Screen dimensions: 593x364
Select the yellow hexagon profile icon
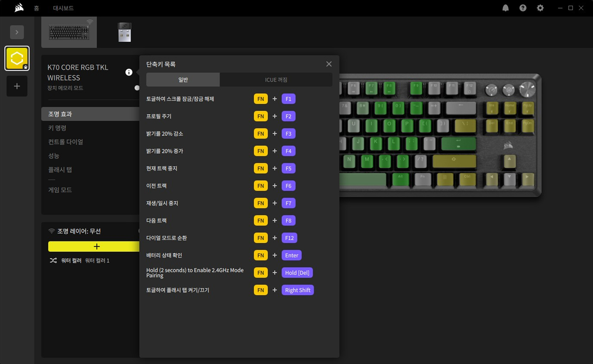click(x=17, y=58)
